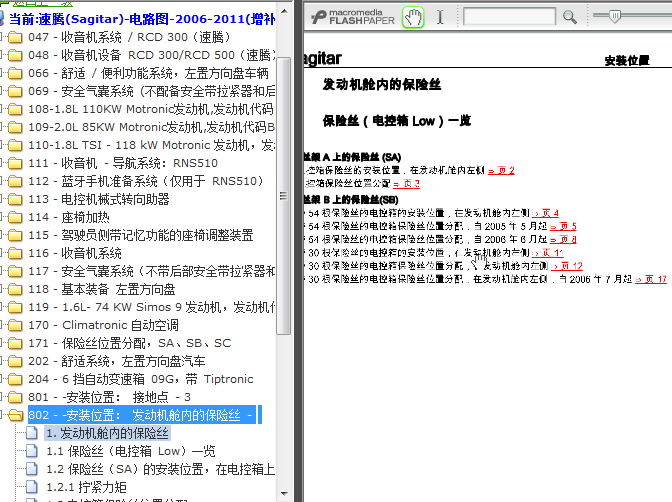This screenshot has width=672, height=502.
Task: Follow the 页 12 link in document
Action: (567, 266)
